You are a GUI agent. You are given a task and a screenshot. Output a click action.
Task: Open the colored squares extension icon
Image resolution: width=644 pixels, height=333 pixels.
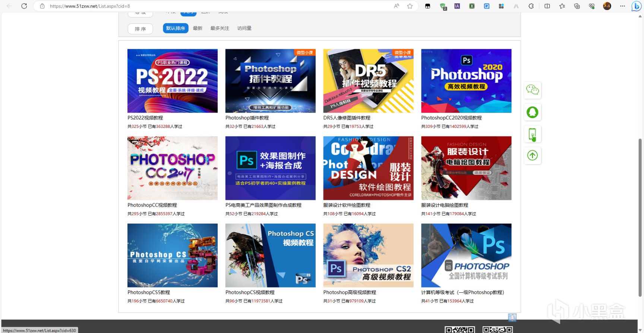pos(501,6)
